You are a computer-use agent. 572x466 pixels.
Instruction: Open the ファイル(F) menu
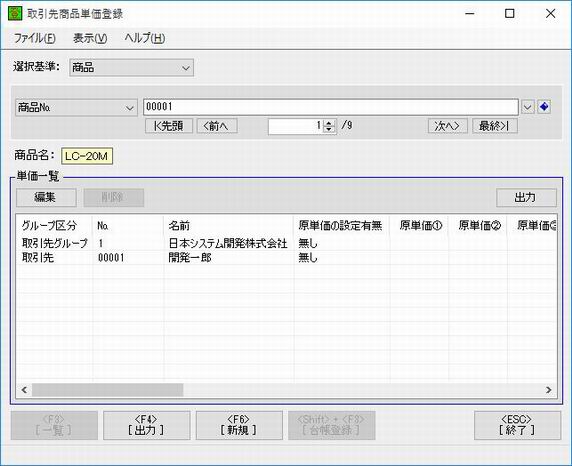click(x=35, y=38)
